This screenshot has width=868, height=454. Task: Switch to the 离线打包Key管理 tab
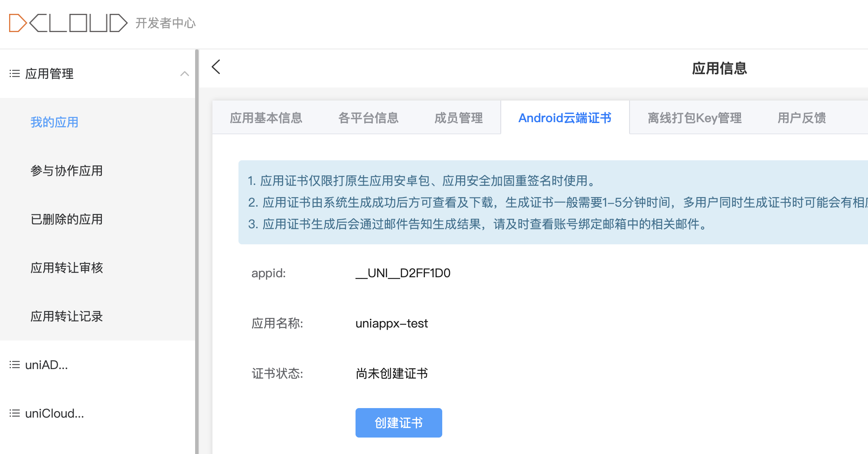click(x=694, y=118)
